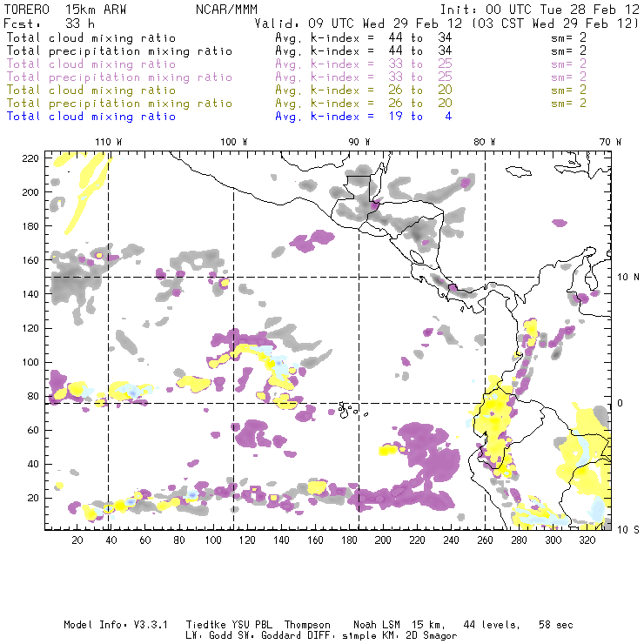Click the '10 S' latitude label
Screen dimensions: 644x644
click(x=628, y=530)
